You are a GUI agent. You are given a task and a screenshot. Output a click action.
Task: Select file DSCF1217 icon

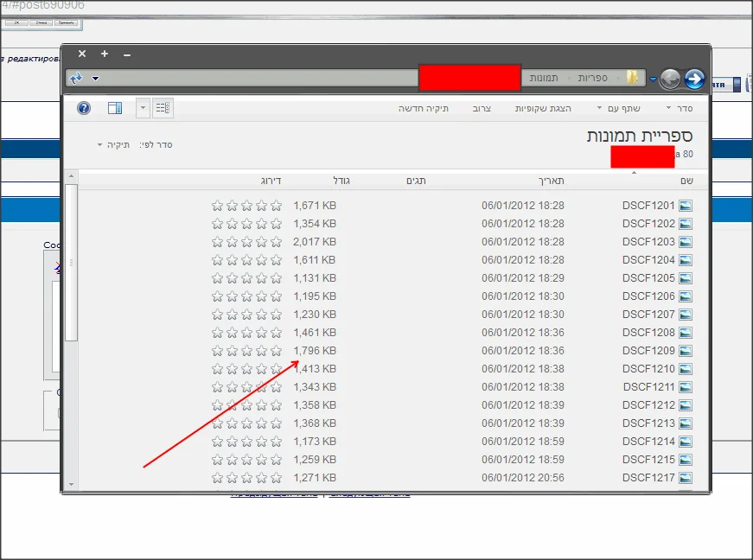(686, 478)
